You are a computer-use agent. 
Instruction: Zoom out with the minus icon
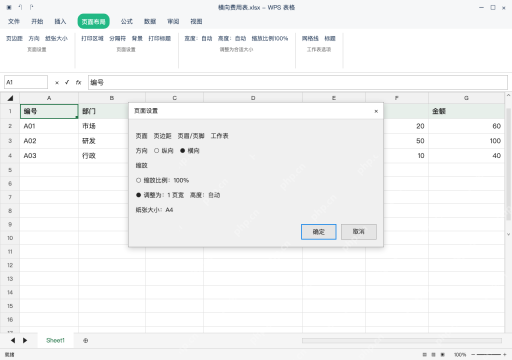[473, 355]
